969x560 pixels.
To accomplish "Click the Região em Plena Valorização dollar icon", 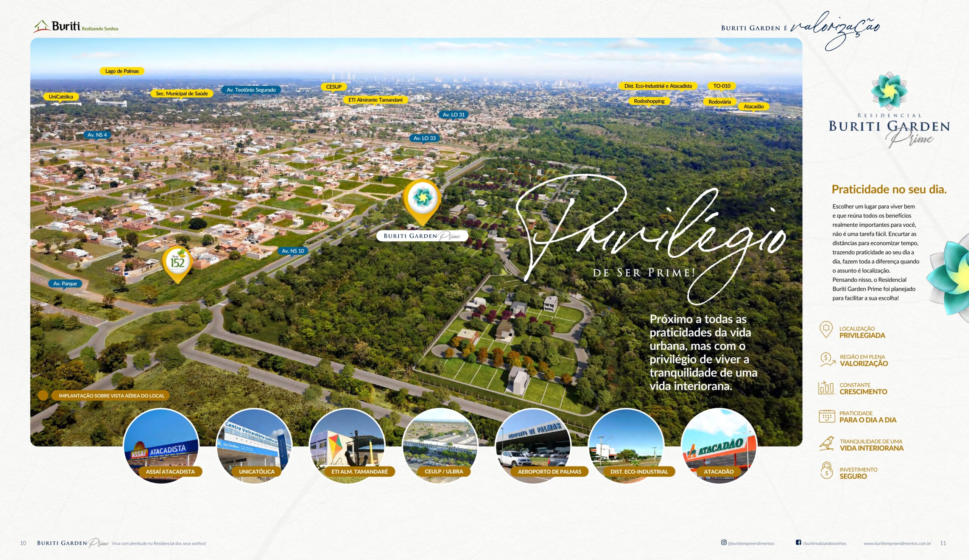I will [827, 360].
